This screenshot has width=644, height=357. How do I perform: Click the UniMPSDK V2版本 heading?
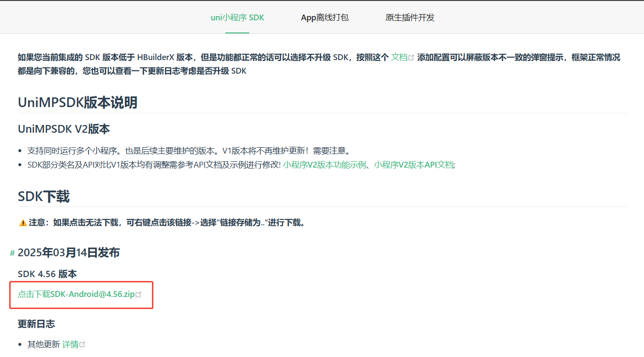click(64, 129)
